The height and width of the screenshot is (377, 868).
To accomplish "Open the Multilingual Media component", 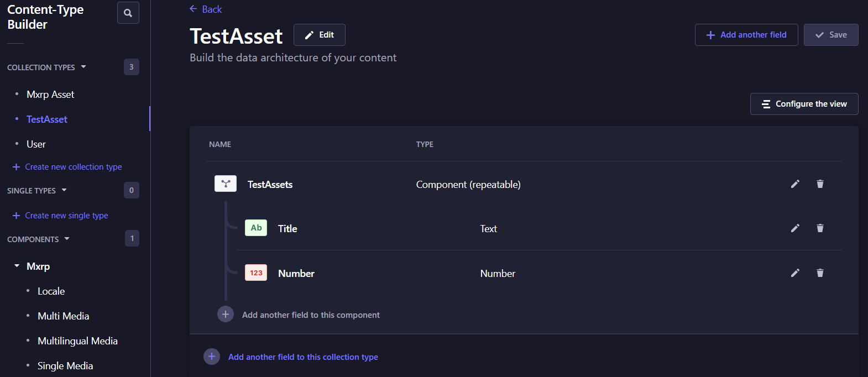I will tap(77, 341).
